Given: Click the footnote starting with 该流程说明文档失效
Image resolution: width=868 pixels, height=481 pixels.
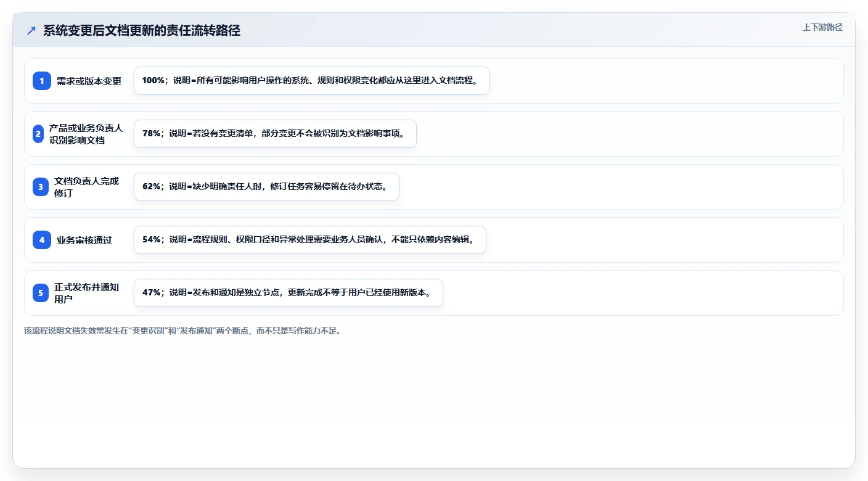Looking at the screenshot, I should click(x=182, y=331).
